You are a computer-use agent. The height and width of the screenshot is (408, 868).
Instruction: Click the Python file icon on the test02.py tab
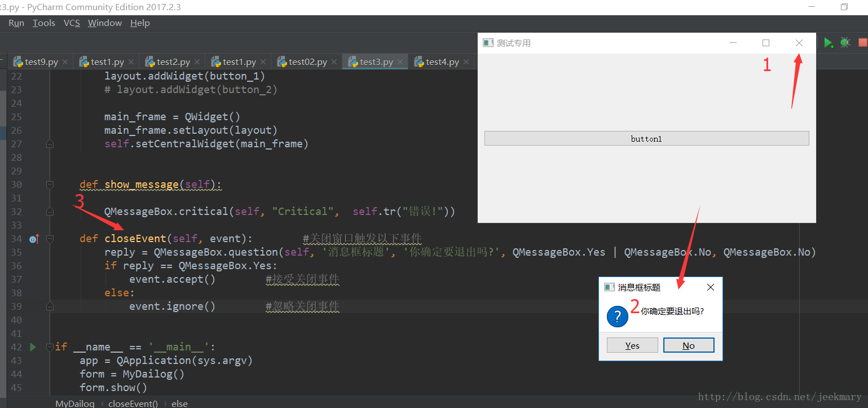pyautogui.click(x=282, y=62)
